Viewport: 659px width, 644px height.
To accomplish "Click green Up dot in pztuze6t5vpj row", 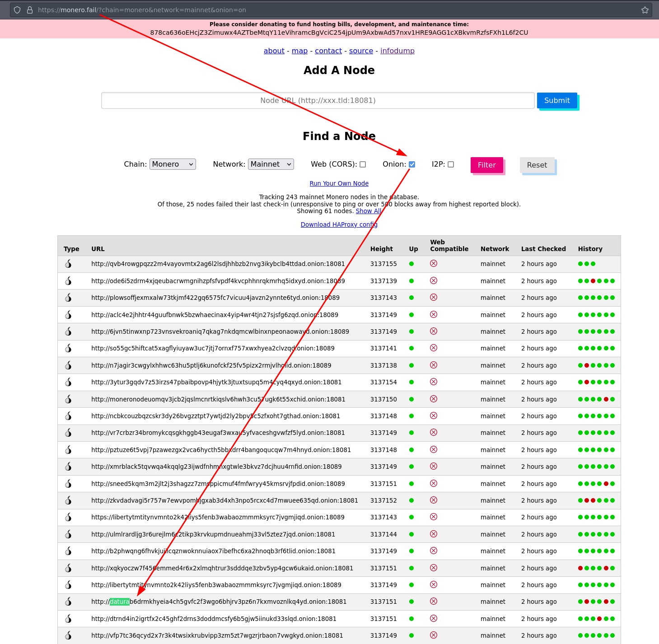I will click(411, 450).
